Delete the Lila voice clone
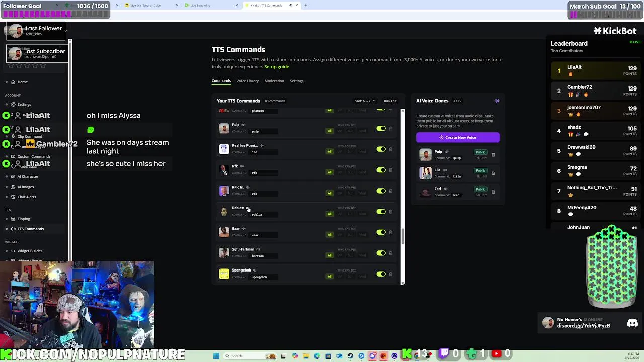644x362 pixels. (x=493, y=173)
